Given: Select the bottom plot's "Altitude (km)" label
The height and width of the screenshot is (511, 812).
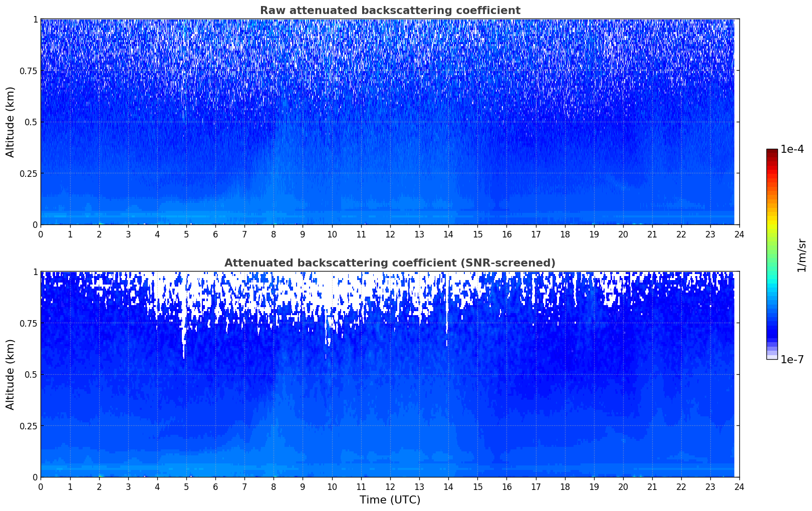Looking at the screenshot, I should pyautogui.click(x=11, y=374).
